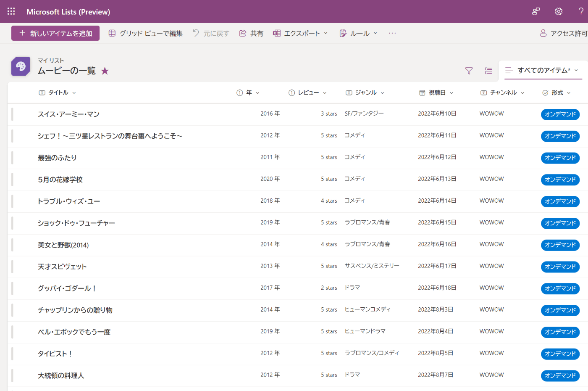Click 元に戻す undo command
588x391 pixels.
pyautogui.click(x=211, y=33)
